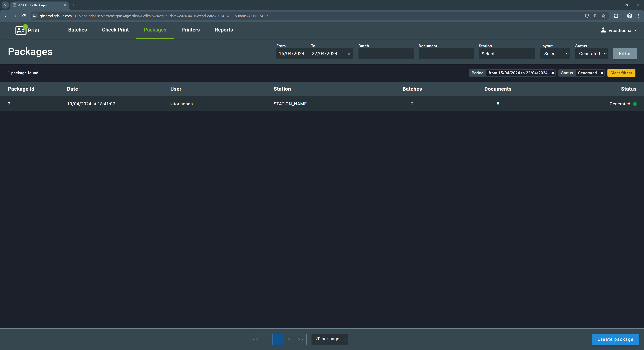
Task: Open the Station dropdown
Action: (507, 54)
